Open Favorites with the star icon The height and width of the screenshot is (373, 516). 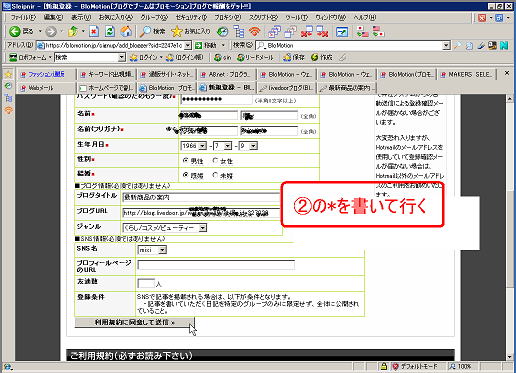pyautogui.click(x=177, y=32)
